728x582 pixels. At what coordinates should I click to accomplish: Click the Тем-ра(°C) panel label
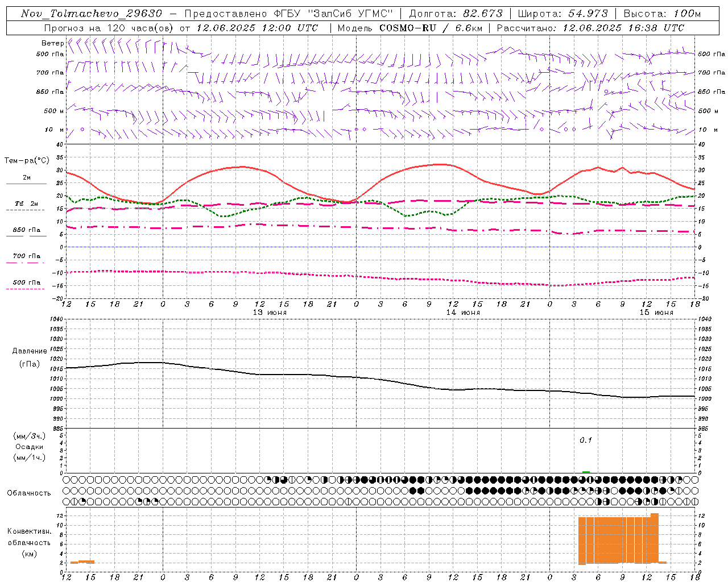click(27, 161)
